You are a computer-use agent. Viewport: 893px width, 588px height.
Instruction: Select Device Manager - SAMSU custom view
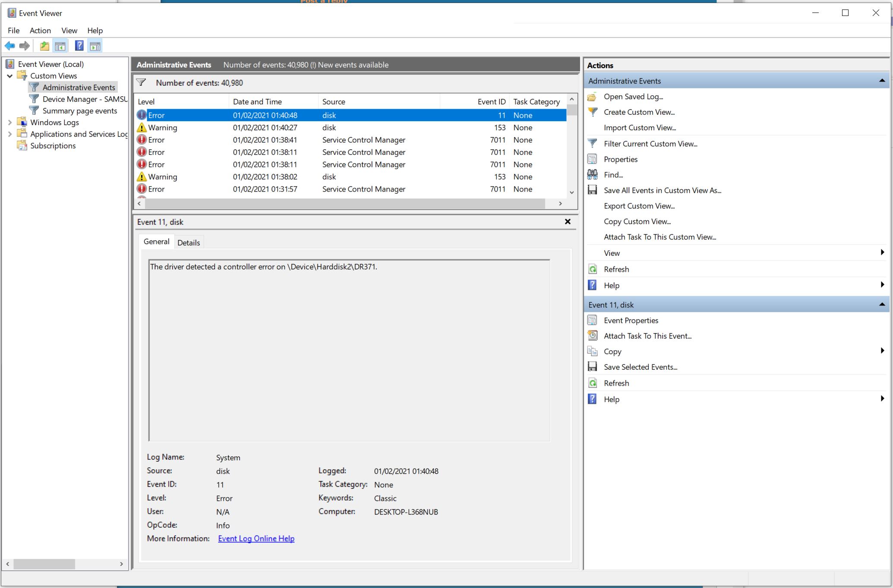(x=85, y=99)
